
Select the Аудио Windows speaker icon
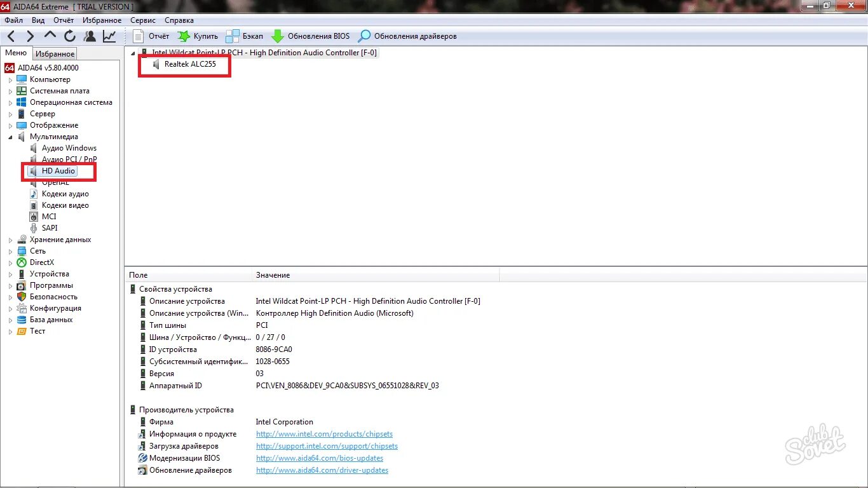tap(34, 148)
